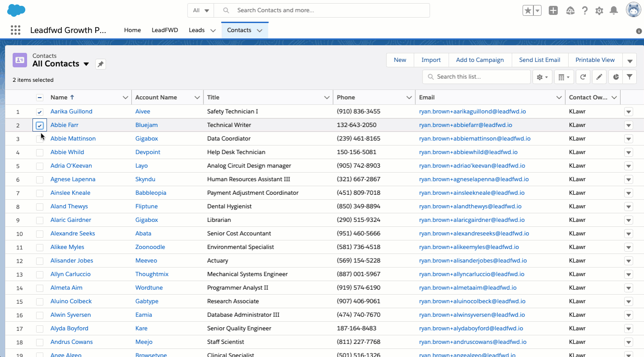Open Email column options chevron

[x=559, y=98]
